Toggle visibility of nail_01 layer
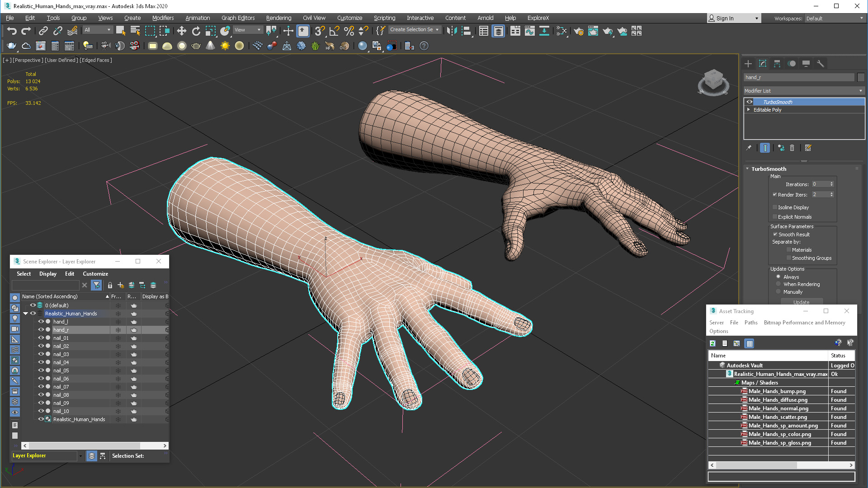The width and height of the screenshot is (868, 488). click(x=41, y=338)
